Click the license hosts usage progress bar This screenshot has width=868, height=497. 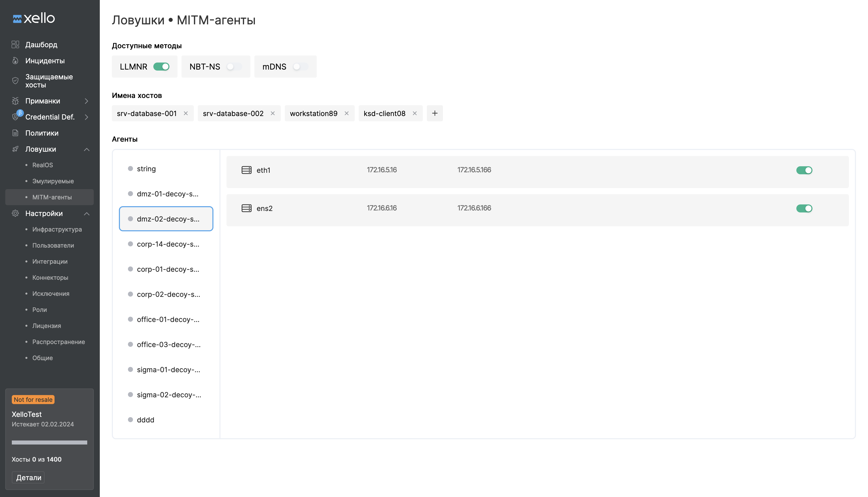[50, 443]
